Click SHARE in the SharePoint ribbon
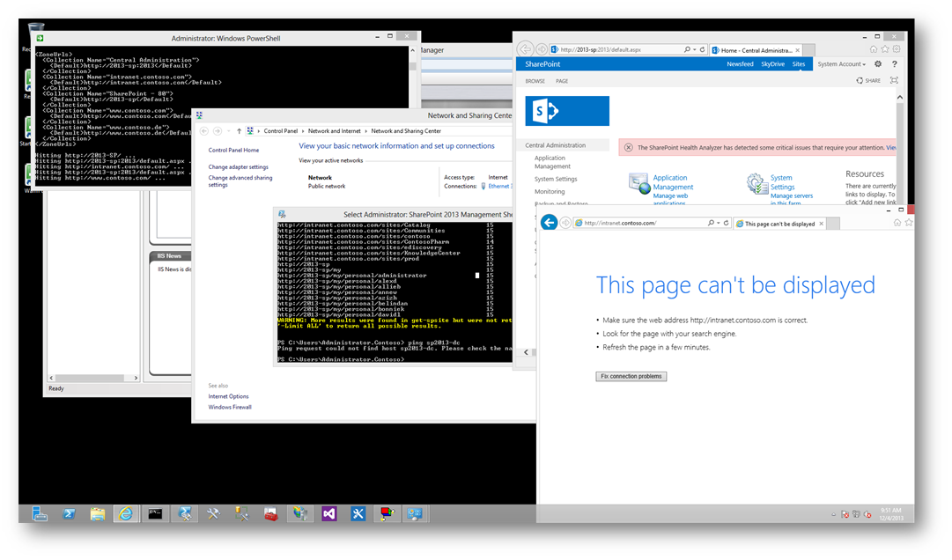The image size is (952, 560). pyautogui.click(x=868, y=80)
